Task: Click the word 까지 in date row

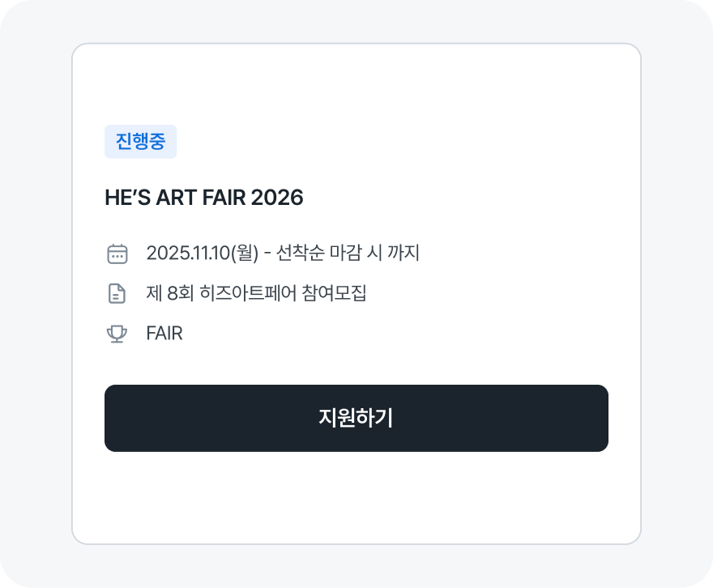Action: coord(404,253)
